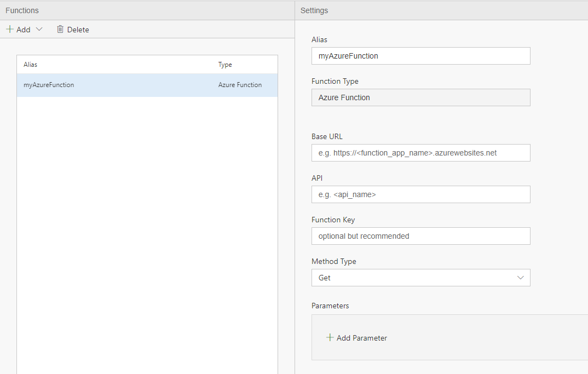This screenshot has height=374, width=588.
Task: Select the Settings panel header
Action: tap(314, 10)
